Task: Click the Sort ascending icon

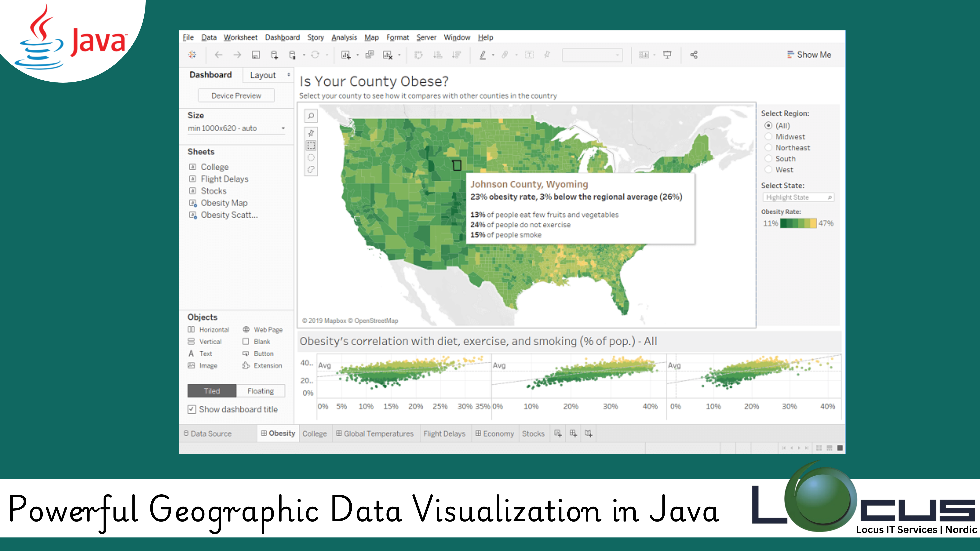Action: tap(438, 55)
